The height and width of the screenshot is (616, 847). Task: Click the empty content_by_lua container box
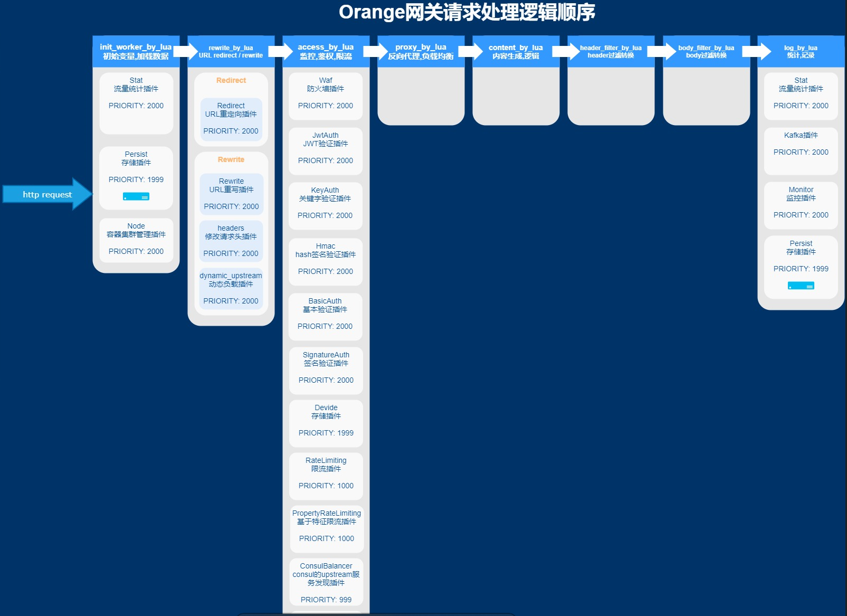pyautogui.click(x=516, y=96)
